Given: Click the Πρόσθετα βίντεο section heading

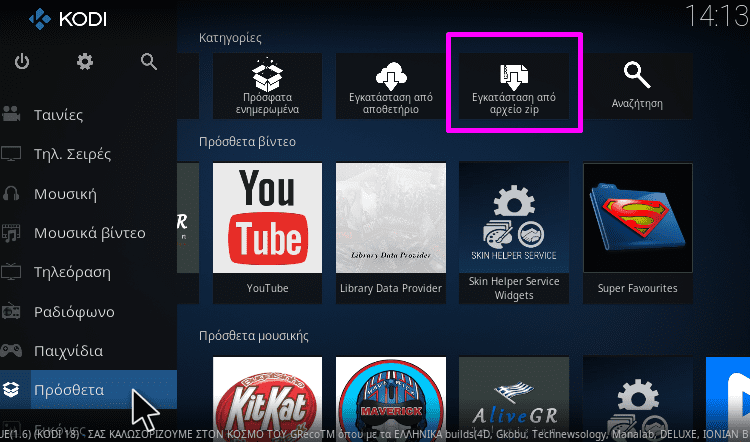Looking at the screenshot, I should point(247,142).
